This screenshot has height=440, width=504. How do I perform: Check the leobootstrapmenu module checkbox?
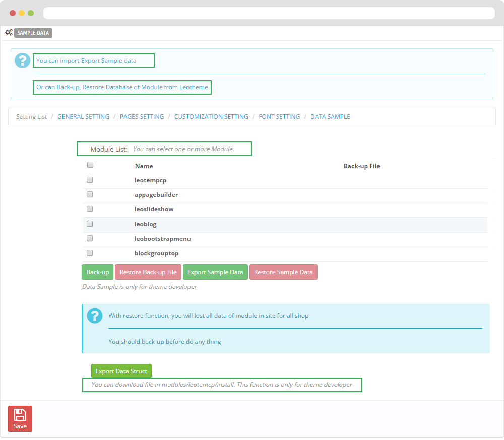pos(90,238)
